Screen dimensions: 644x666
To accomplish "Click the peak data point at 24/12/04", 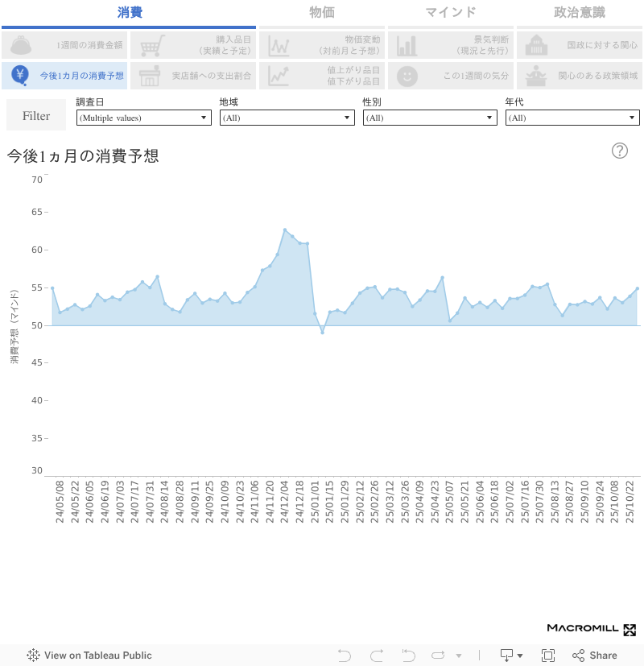I will click(x=285, y=230).
